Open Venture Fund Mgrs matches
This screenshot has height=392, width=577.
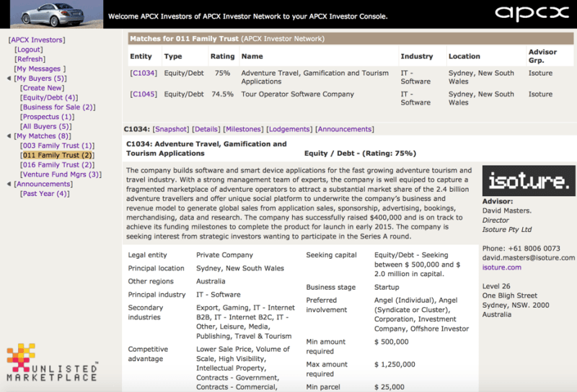point(61,174)
